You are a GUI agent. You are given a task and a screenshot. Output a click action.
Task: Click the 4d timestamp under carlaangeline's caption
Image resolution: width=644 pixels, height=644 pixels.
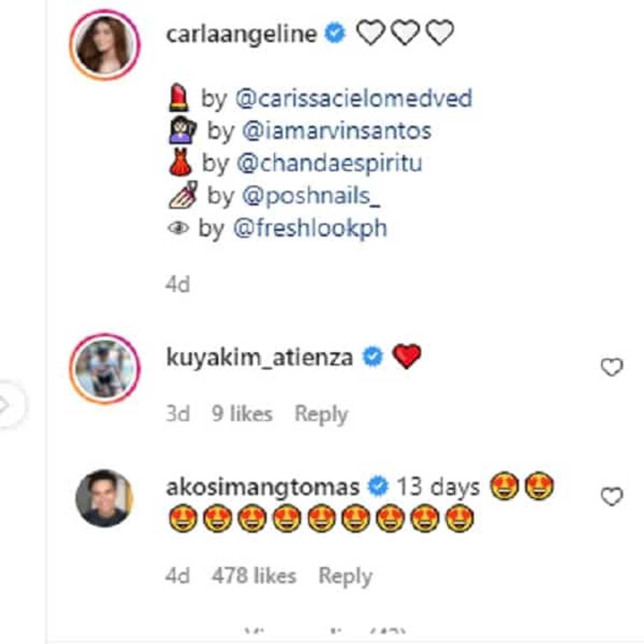[x=177, y=284]
